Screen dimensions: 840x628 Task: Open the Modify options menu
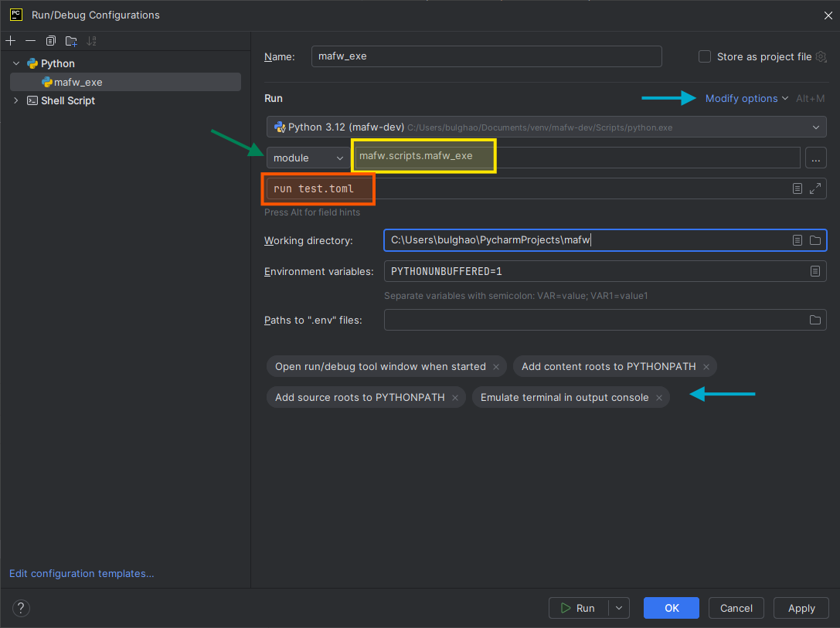[746, 98]
